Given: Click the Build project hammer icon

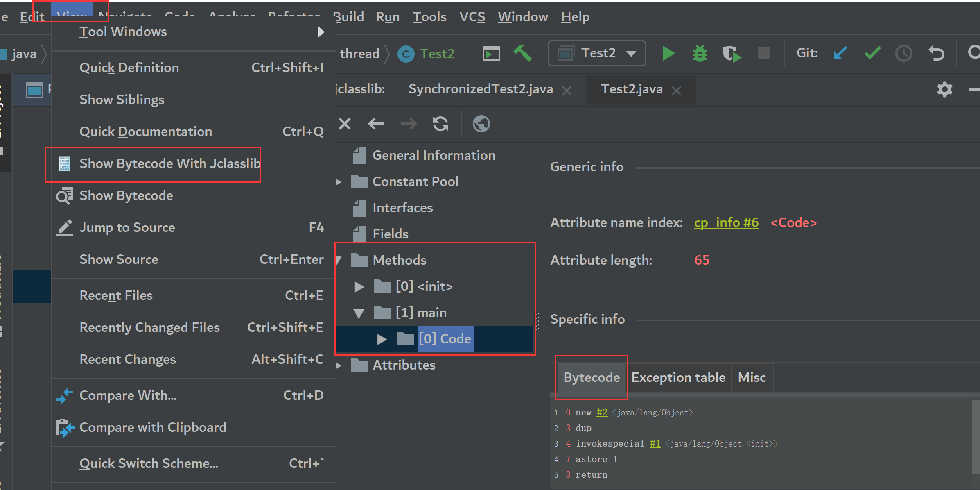Looking at the screenshot, I should [x=523, y=53].
